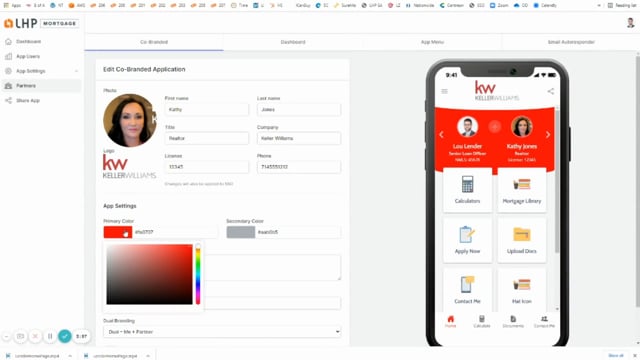Tap Documents icon in phone bottom bar
This screenshot has width=640, height=360.
pyautogui.click(x=513, y=321)
